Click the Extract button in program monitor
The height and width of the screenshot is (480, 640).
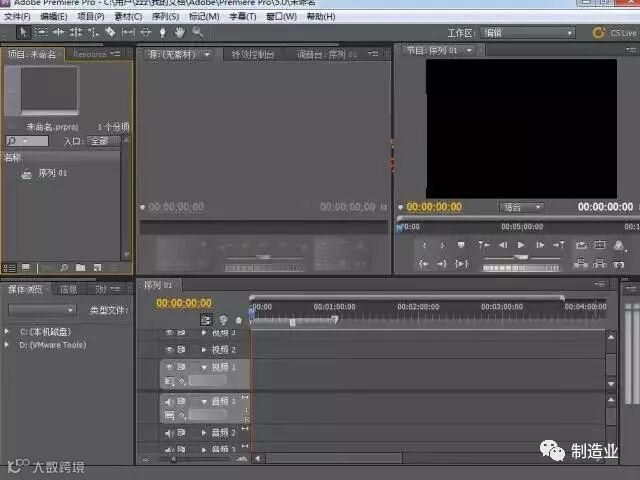(x=600, y=264)
